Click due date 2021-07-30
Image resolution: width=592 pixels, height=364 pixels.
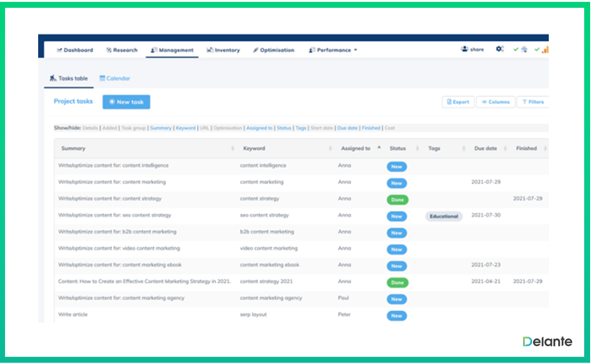tap(486, 215)
